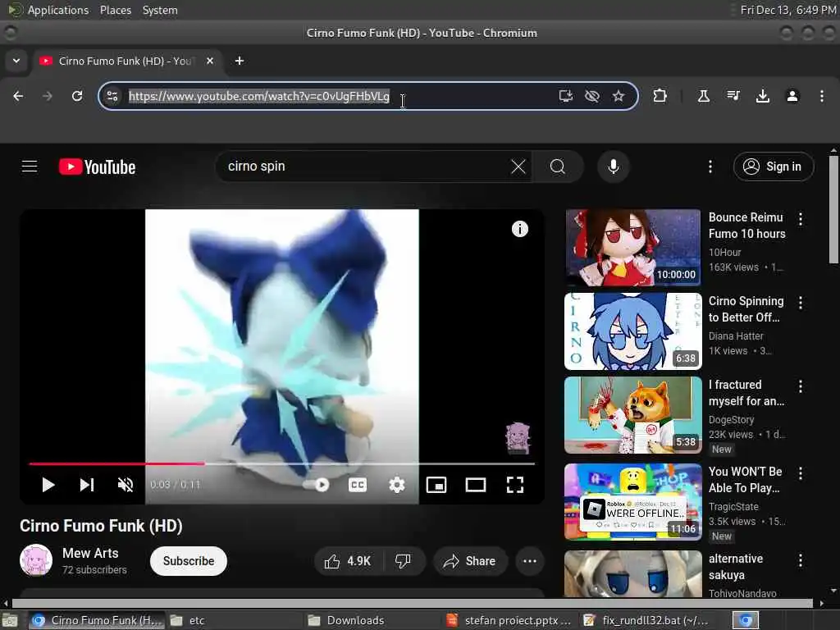Clear the search query with the X

[x=518, y=167]
